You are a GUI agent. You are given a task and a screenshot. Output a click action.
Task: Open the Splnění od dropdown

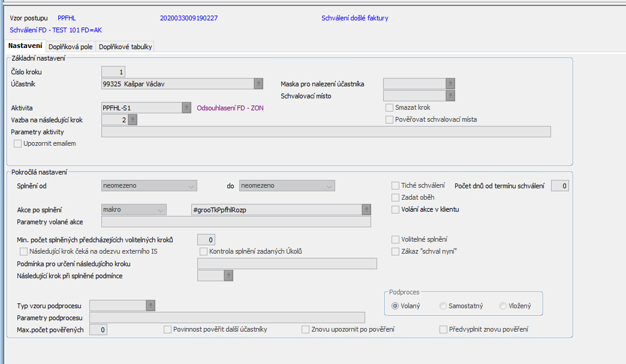coord(149,186)
